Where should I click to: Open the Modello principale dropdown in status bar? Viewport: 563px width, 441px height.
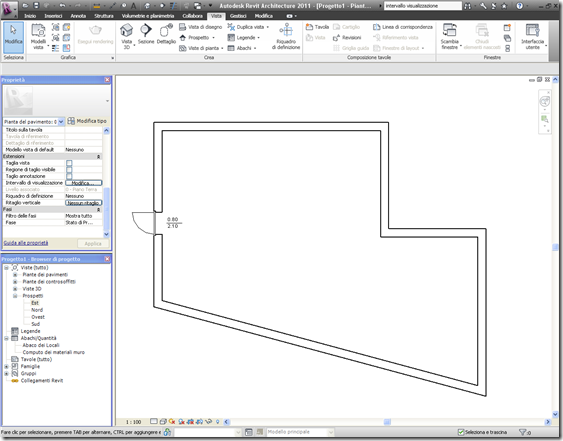click(x=331, y=432)
